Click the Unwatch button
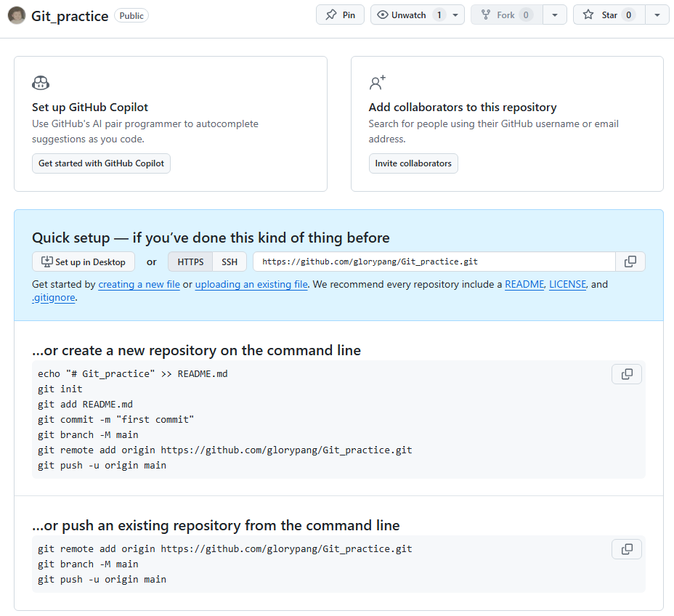This screenshot has height=616, width=674. (x=408, y=15)
